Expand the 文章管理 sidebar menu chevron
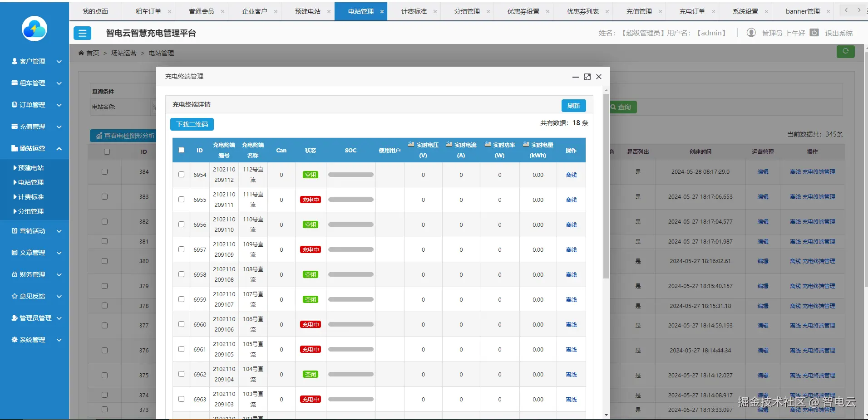The image size is (868, 420). 59,253
